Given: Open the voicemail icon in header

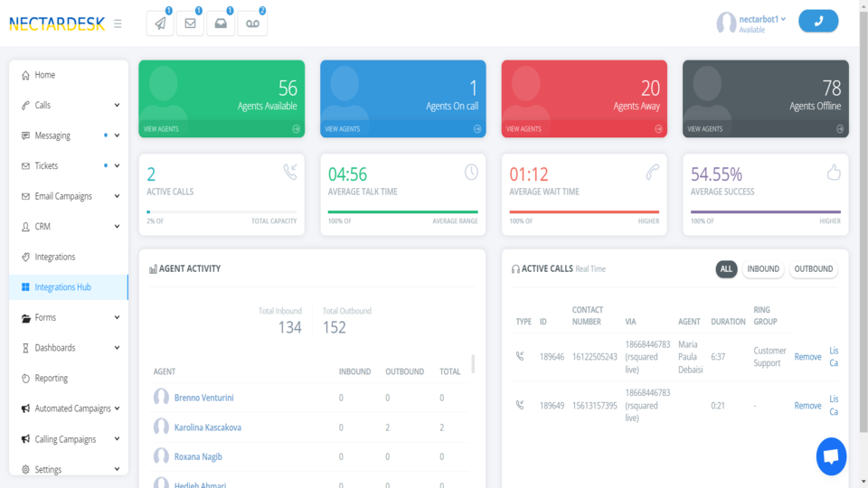Looking at the screenshot, I should tap(252, 23).
